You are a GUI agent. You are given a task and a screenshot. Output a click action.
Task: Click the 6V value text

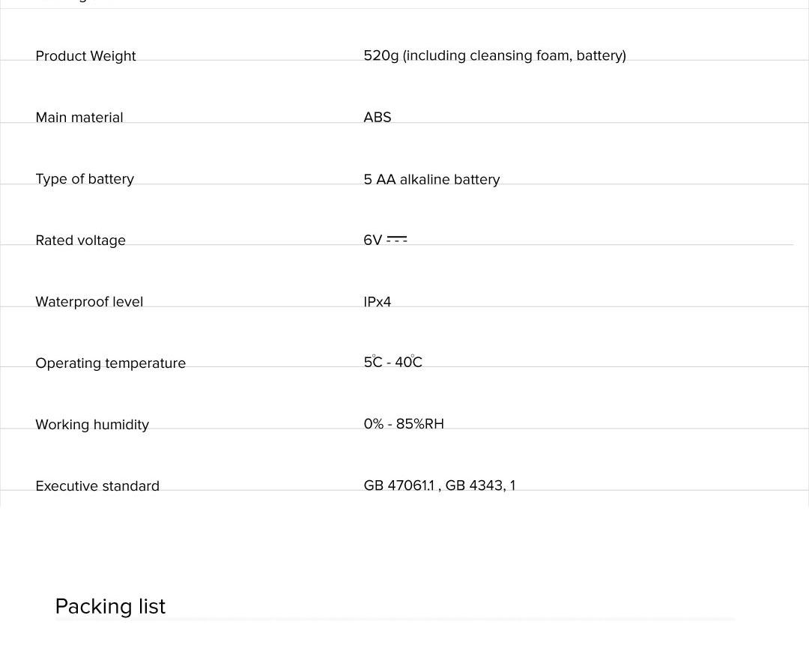tap(372, 240)
